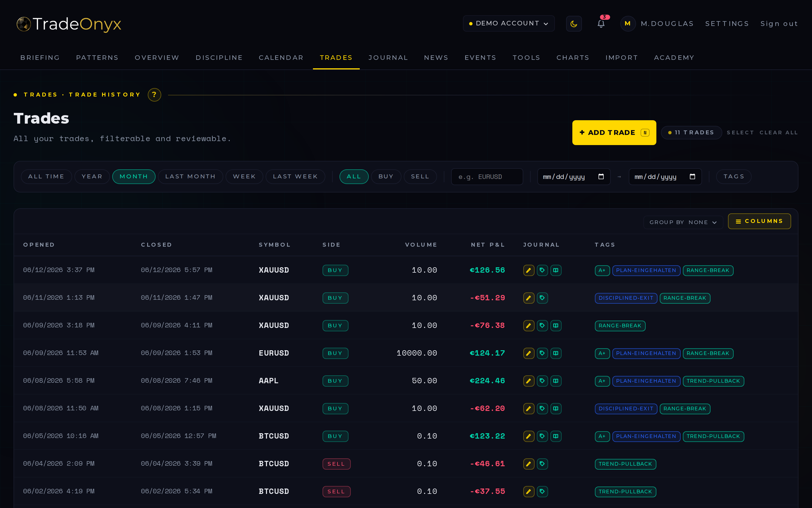
Task: Click DISCIPLINED-EXIT tag on 06/11 row
Action: coord(626,298)
